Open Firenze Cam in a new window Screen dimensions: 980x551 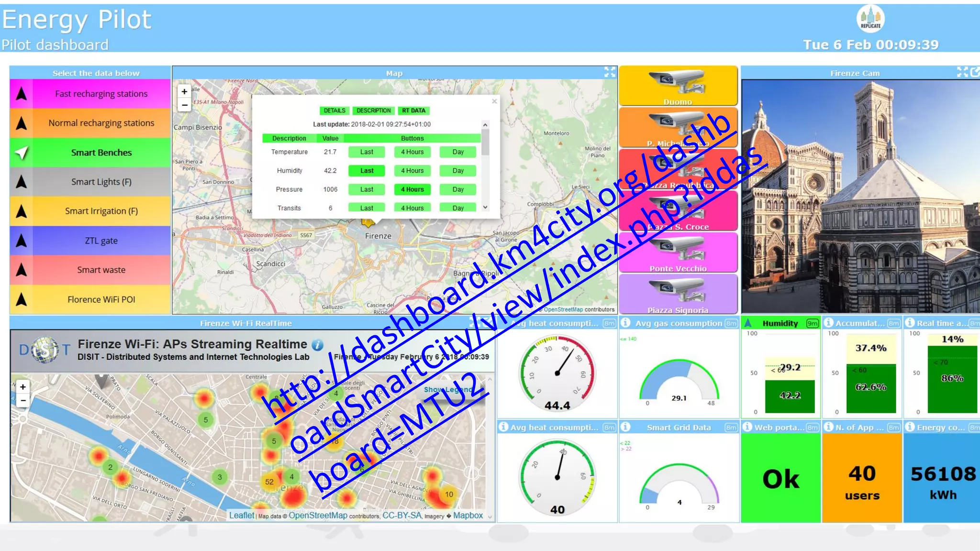point(975,72)
